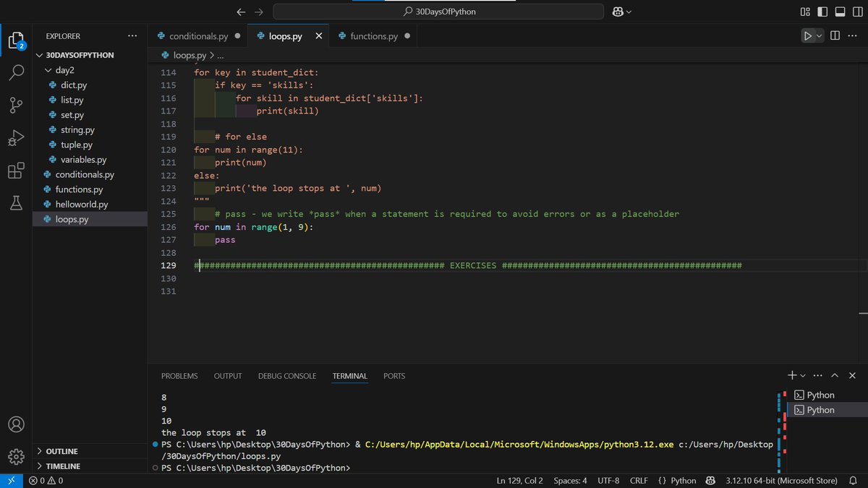This screenshot has height=488, width=868.
Task: Open the Testing flask view
Action: (16, 203)
